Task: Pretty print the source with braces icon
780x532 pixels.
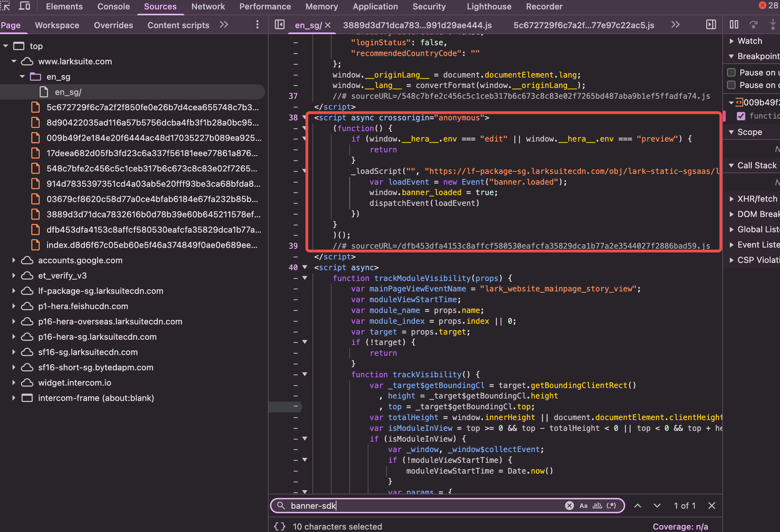Action: coord(280,526)
